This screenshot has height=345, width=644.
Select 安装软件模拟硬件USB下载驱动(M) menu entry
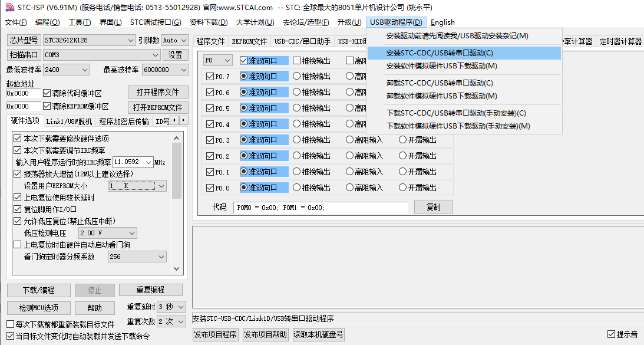pyautogui.click(x=464, y=66)
